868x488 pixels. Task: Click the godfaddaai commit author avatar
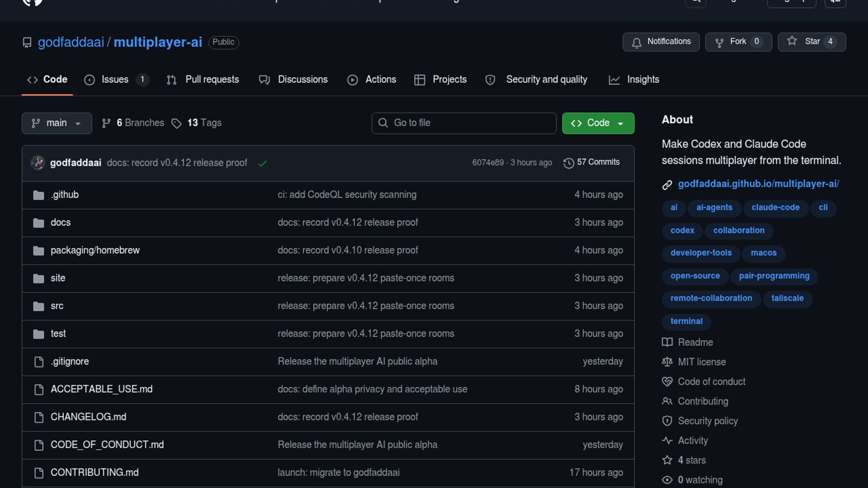pos(38,163)
